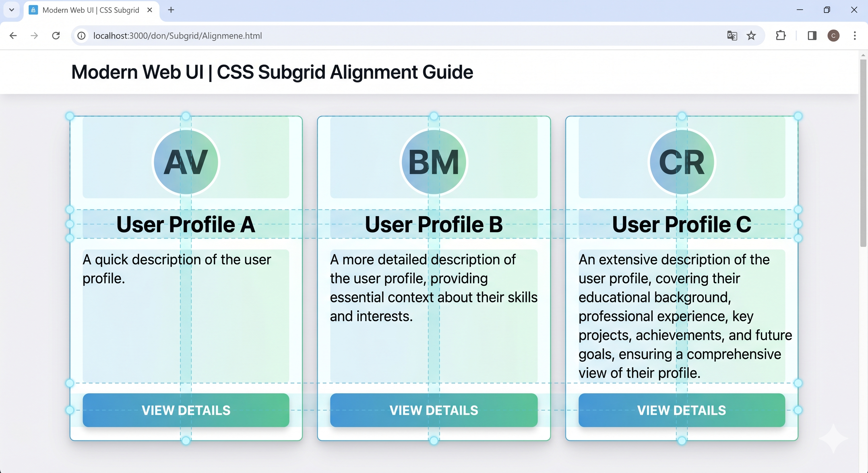Reload the current page
This screenshot has width=868, height=473.
[x=56, y=36]
